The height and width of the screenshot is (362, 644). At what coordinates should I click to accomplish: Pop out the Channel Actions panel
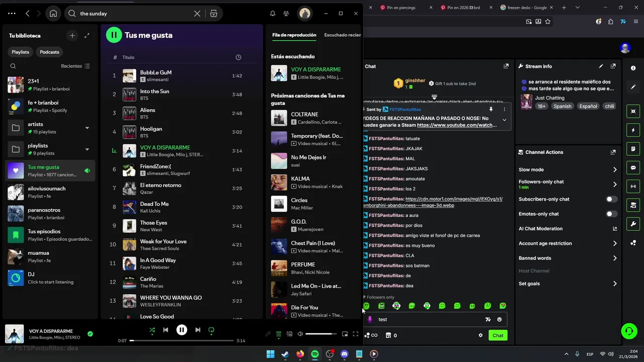(x=613, y=152)
